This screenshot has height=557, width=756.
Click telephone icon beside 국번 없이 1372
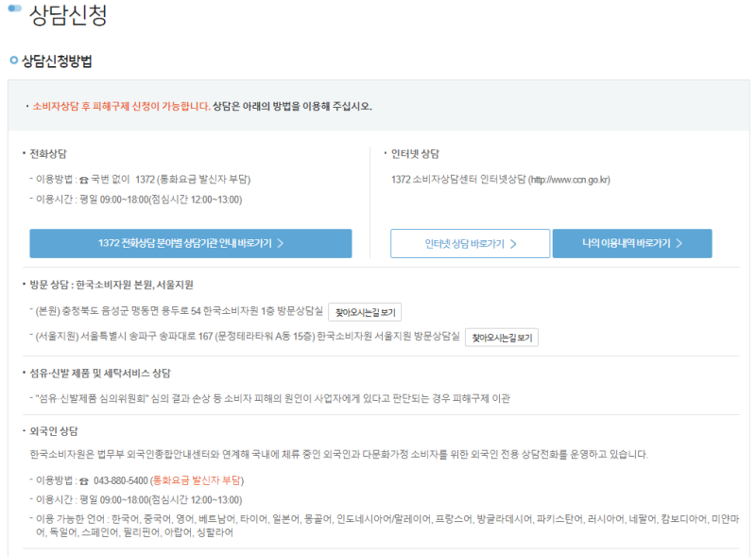84,180
